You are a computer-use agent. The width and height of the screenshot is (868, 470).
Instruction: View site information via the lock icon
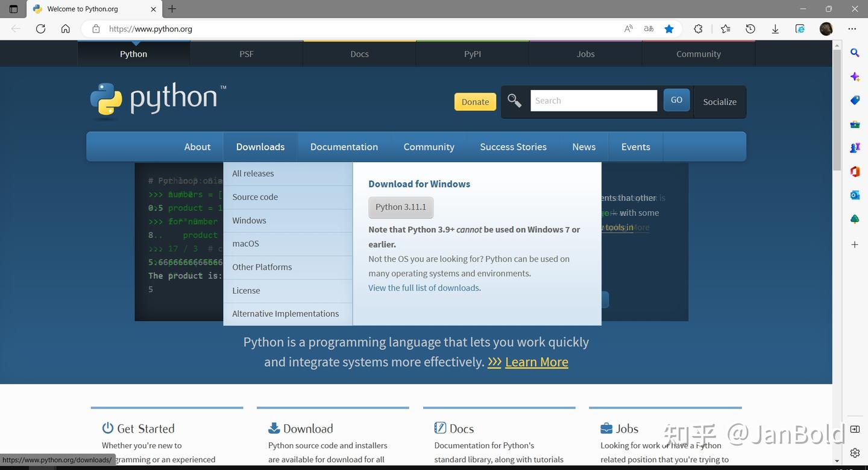(x=96, y=28)
